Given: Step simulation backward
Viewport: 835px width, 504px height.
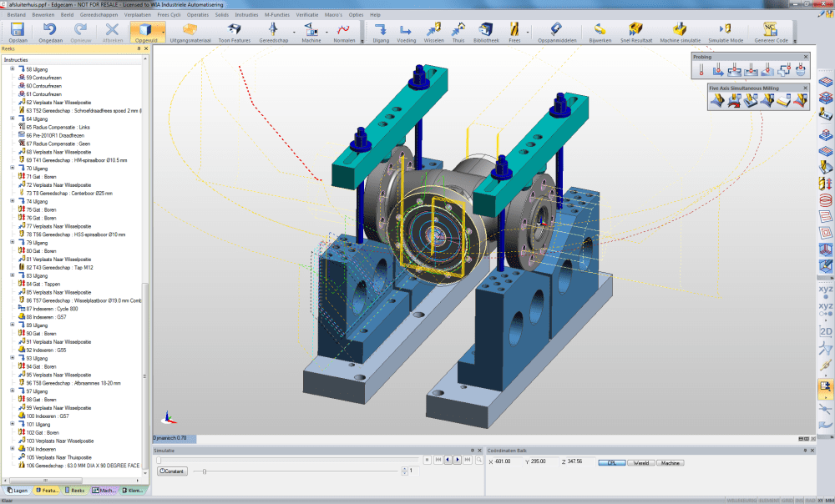Looking at the screenshot, I should tap(448, 460).
